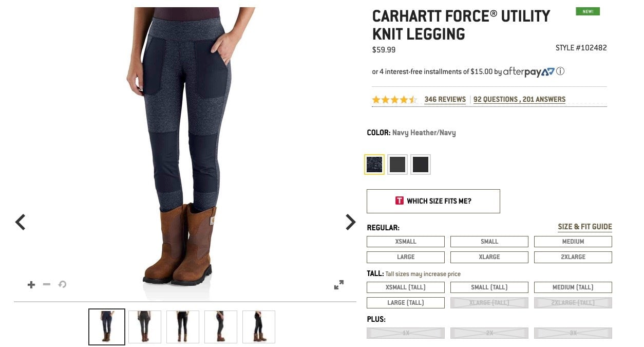Click the star rating icons

coord(394,100)
